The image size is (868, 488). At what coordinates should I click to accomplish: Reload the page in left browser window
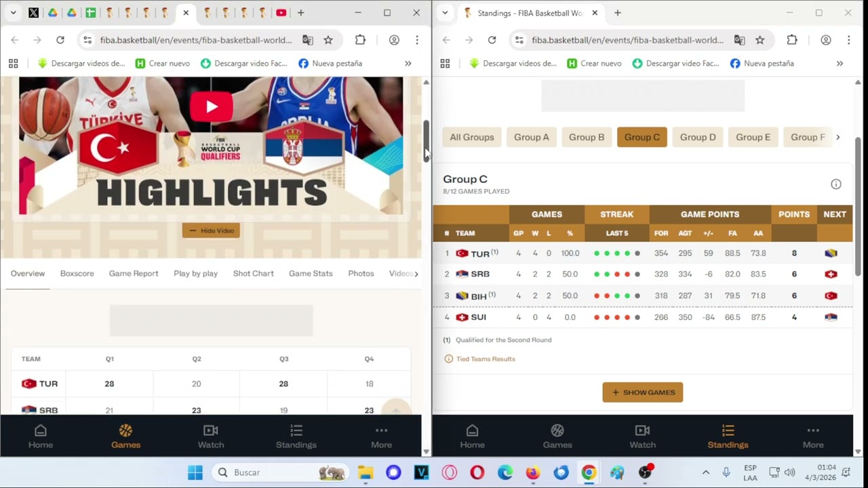[x=60, y=40]
